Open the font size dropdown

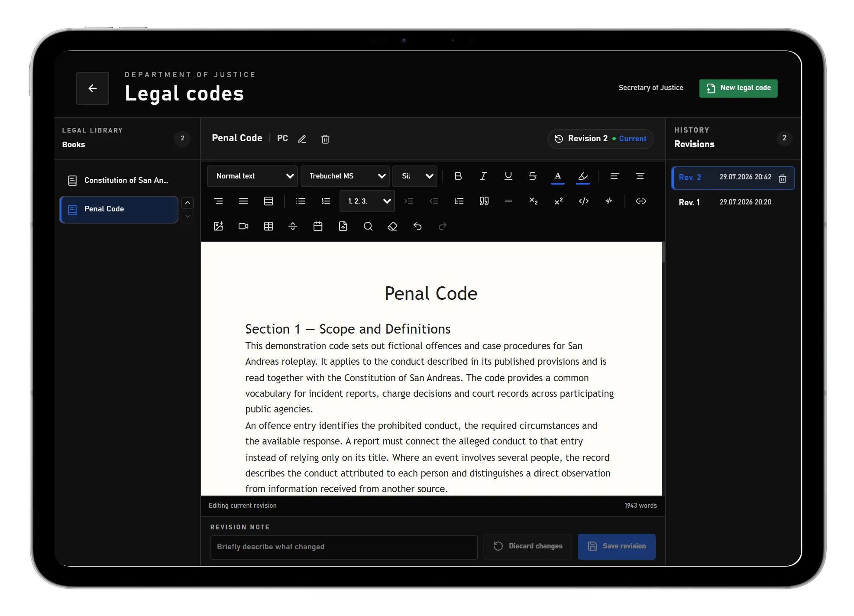[x=415, y=176]
